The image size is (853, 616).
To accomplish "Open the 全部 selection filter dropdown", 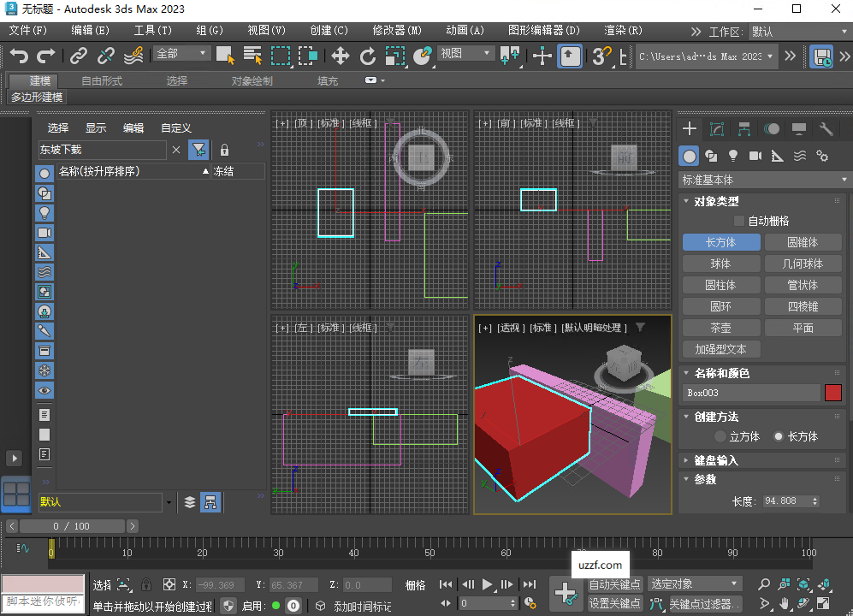I will (x=180, y=52).
